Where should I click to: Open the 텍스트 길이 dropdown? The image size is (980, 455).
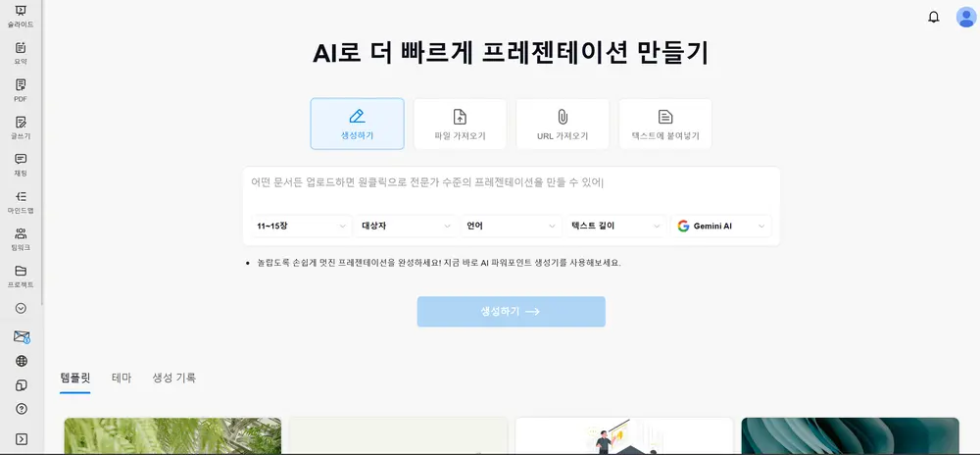click(616, 227)
